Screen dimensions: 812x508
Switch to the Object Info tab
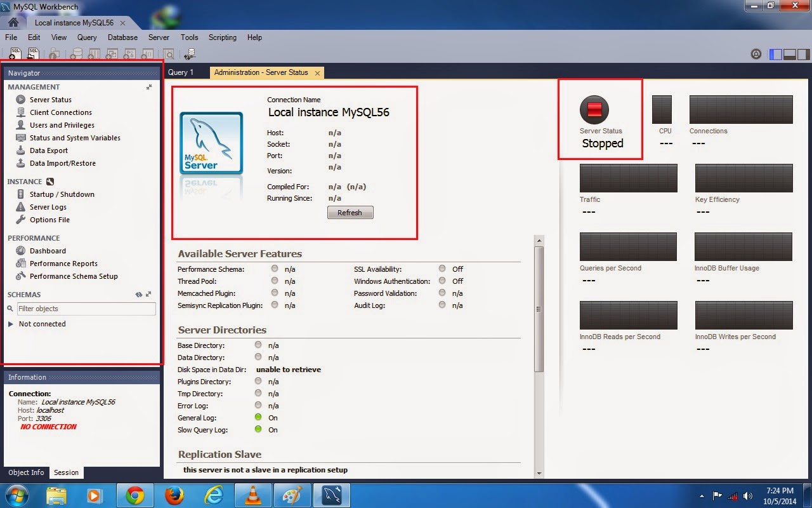coord(26,472)
